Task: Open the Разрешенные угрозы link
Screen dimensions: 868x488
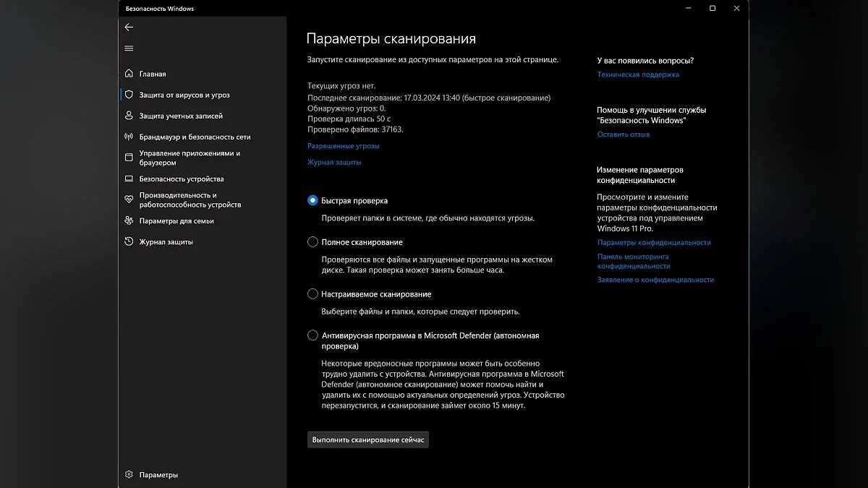Action: [344, 146]
